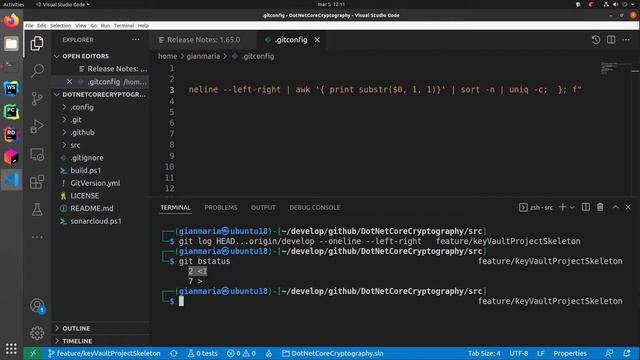Screen dimensions: 640x360
Task: Change Tab Size: 4 indentation setting
Action: 484,353
